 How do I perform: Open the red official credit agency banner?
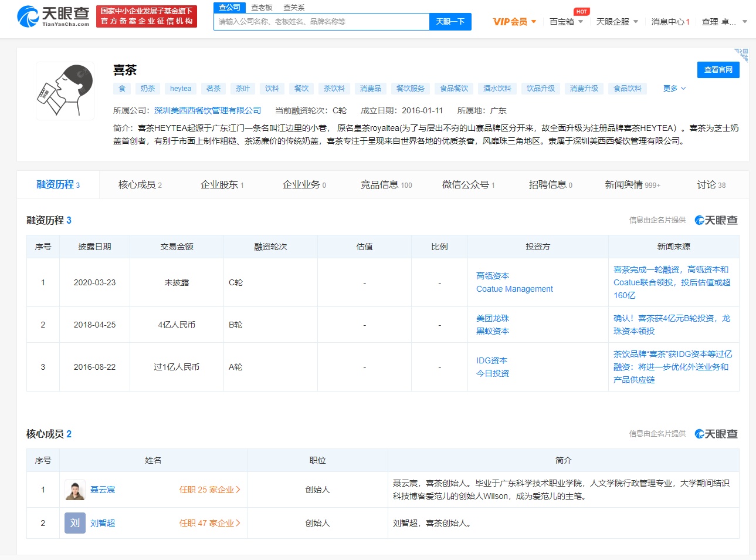click(x=147, y=16)
